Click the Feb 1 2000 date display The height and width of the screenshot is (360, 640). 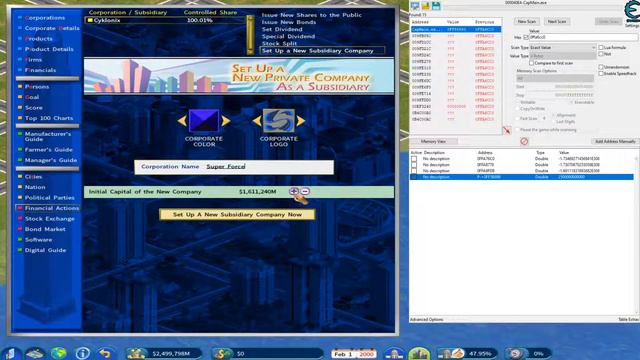(x=354, y=354)
